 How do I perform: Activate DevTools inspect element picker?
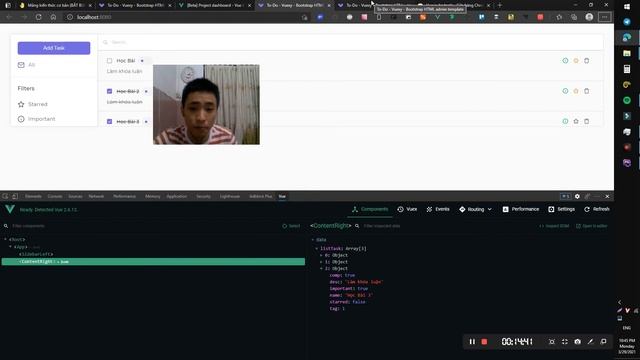[x=5, y=196]
